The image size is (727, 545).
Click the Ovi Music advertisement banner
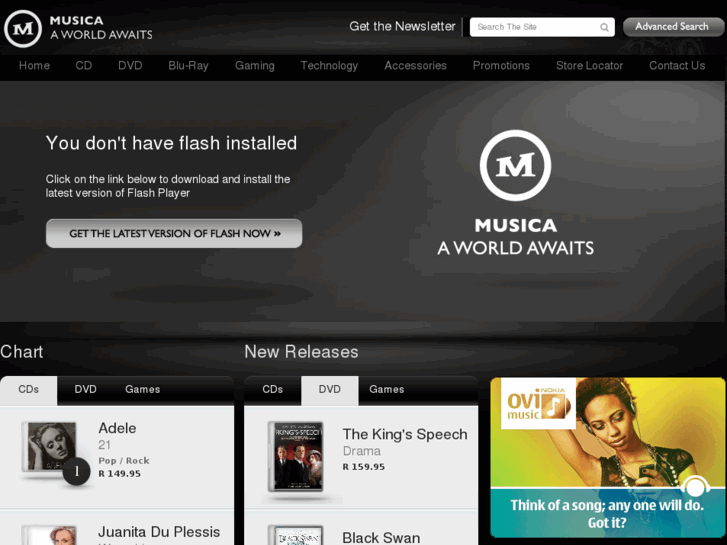tap(608, 457)
